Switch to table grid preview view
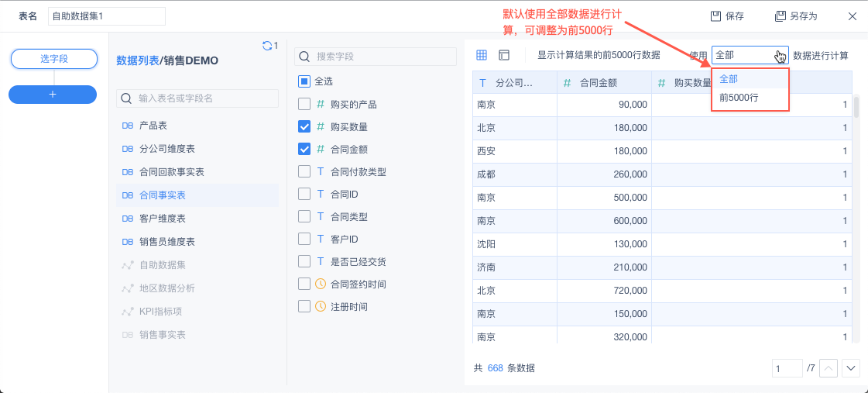 pos(482,55)
